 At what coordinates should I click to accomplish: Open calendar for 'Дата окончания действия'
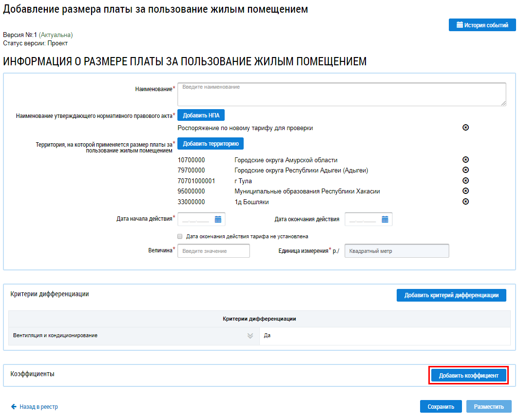click(x=385, y=220)
